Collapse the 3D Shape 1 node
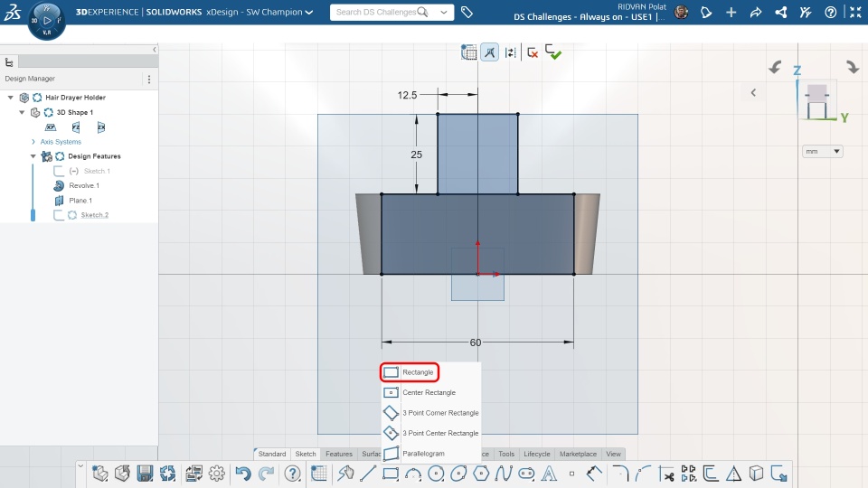 [x=22, y=112]
